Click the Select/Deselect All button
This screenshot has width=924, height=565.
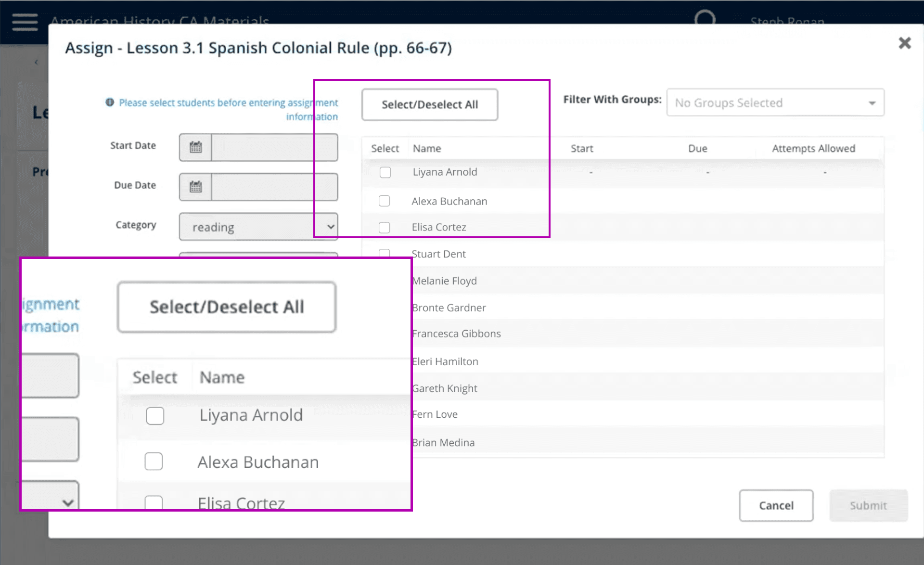(x=430, y=104)
